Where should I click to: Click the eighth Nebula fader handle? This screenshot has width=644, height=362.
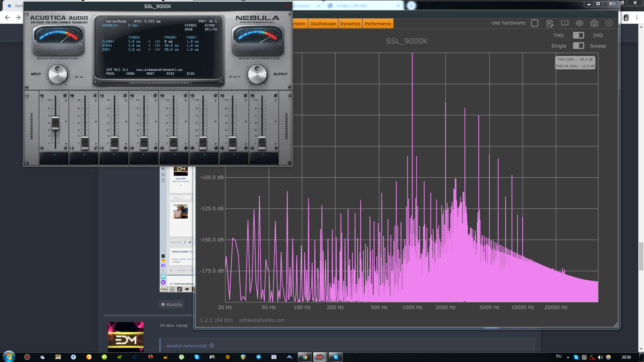point(262,143)
